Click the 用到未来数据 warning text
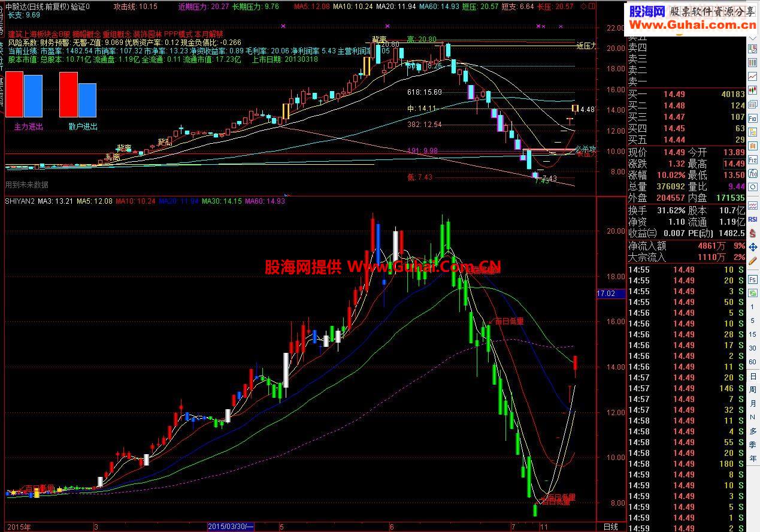 27,185
